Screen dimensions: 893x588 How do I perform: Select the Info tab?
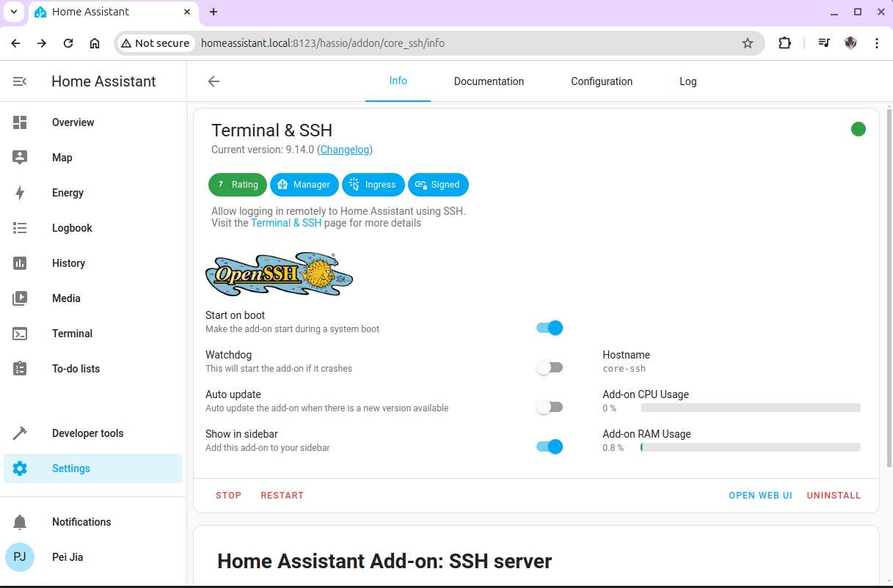click(398, 81)
